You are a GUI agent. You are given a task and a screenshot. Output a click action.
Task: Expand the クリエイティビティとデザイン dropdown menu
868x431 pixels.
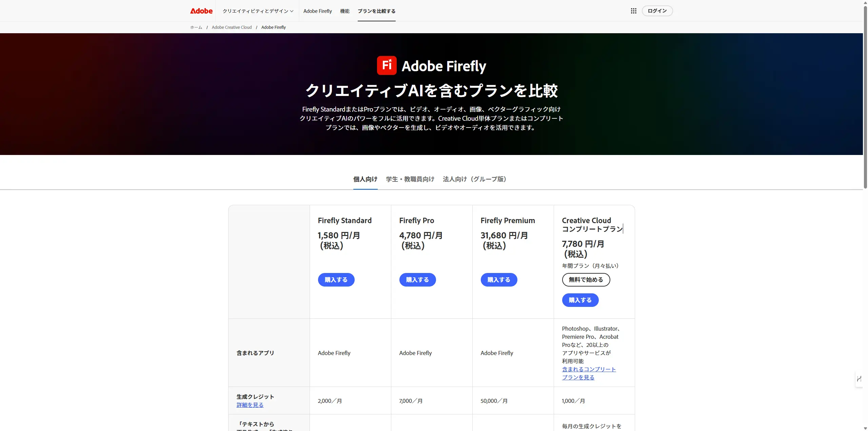[258, 11]
